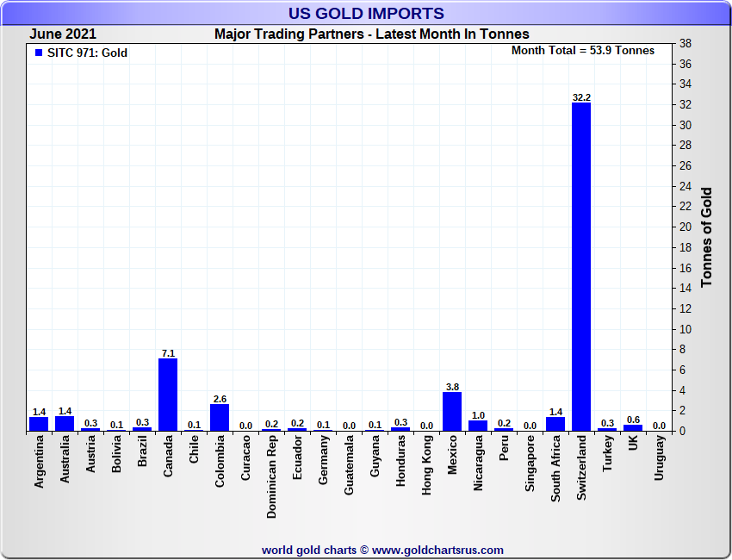
Task: Click the US GOLD IMPORTS title
Action: tap(366, 13)
